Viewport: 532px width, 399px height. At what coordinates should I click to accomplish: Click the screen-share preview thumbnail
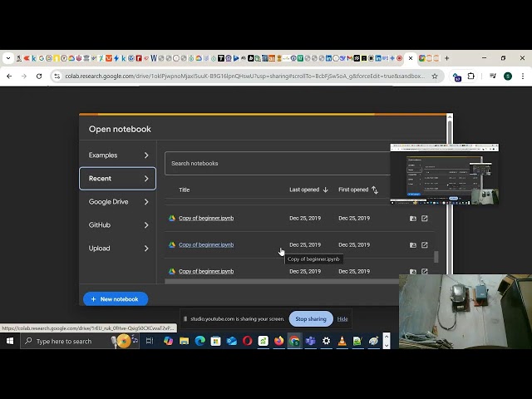point(445,174)
